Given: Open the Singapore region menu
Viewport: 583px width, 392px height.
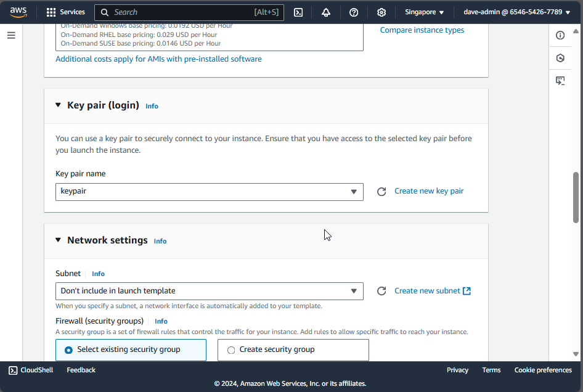Looking at the screenshot, I should (424, 12).
